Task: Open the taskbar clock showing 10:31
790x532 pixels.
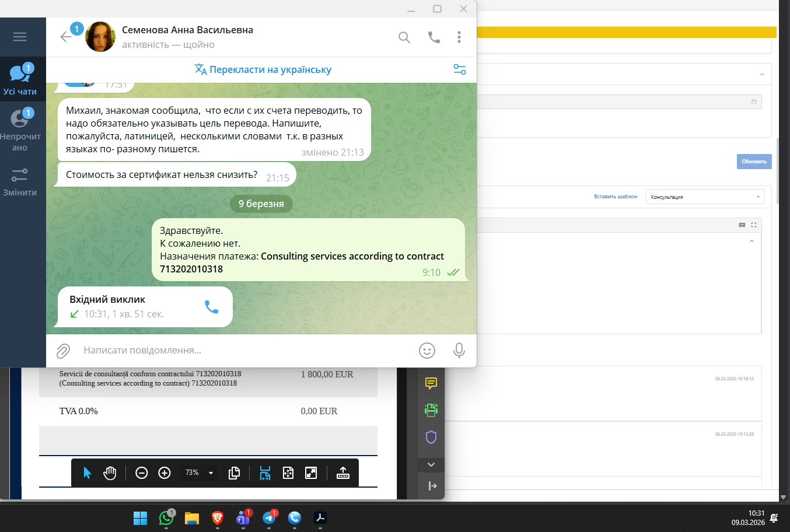Action: tap(748, 518)
